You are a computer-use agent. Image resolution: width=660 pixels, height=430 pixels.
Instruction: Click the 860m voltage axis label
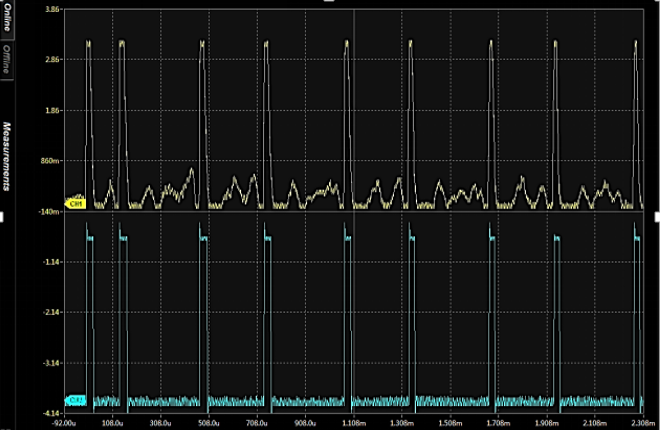[51, 161]
